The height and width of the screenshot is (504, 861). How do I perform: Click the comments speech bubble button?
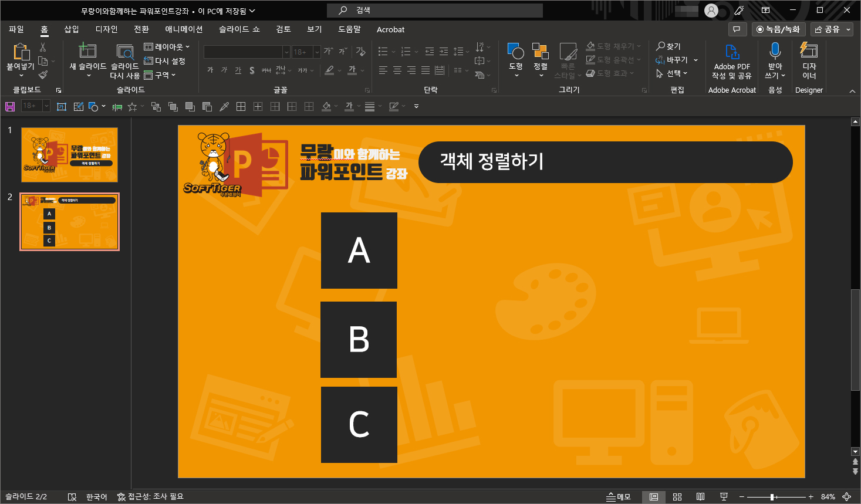coord(737,29)
